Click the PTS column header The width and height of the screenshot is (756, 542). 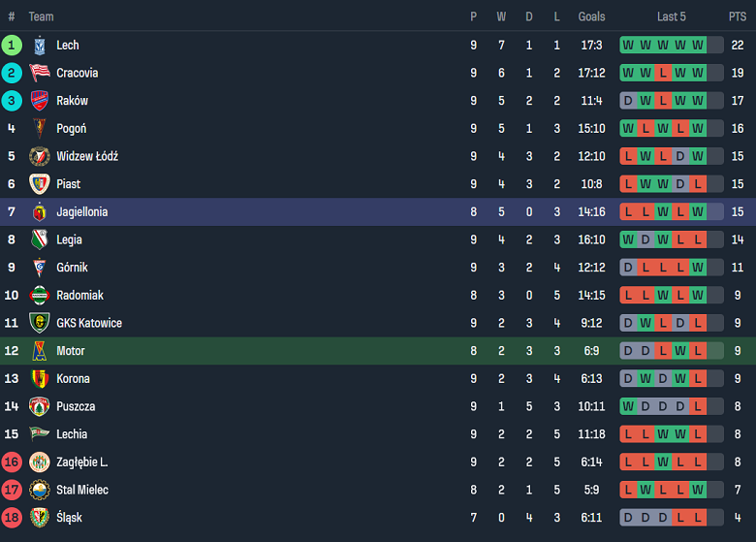coord(738,16)
